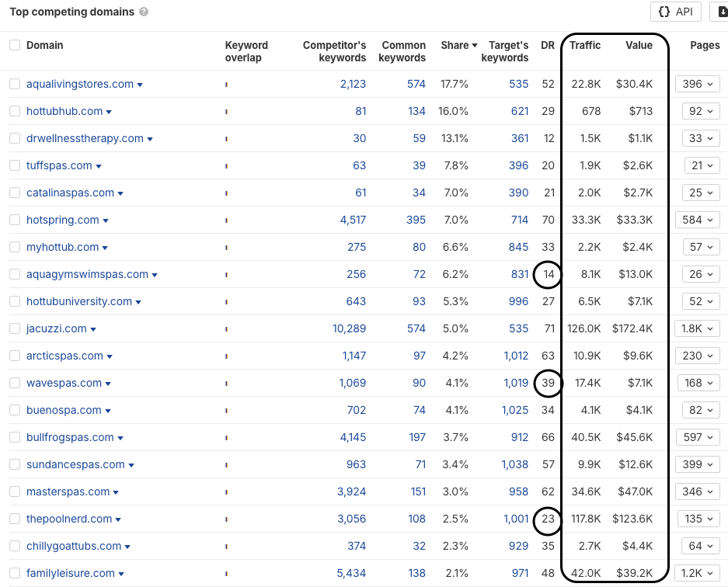Sort by DR column header
This screenshot has width=728, height=587.
click(548, 45)
